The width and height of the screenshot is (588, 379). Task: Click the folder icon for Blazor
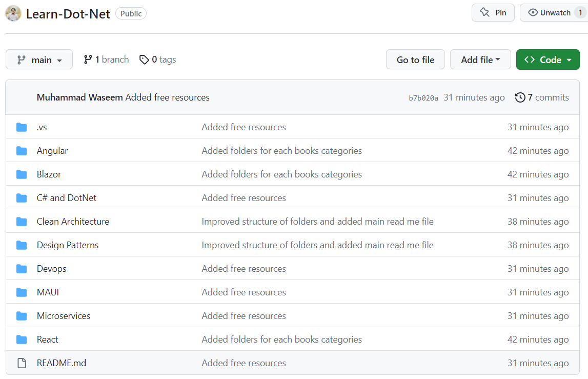point(22,174)
